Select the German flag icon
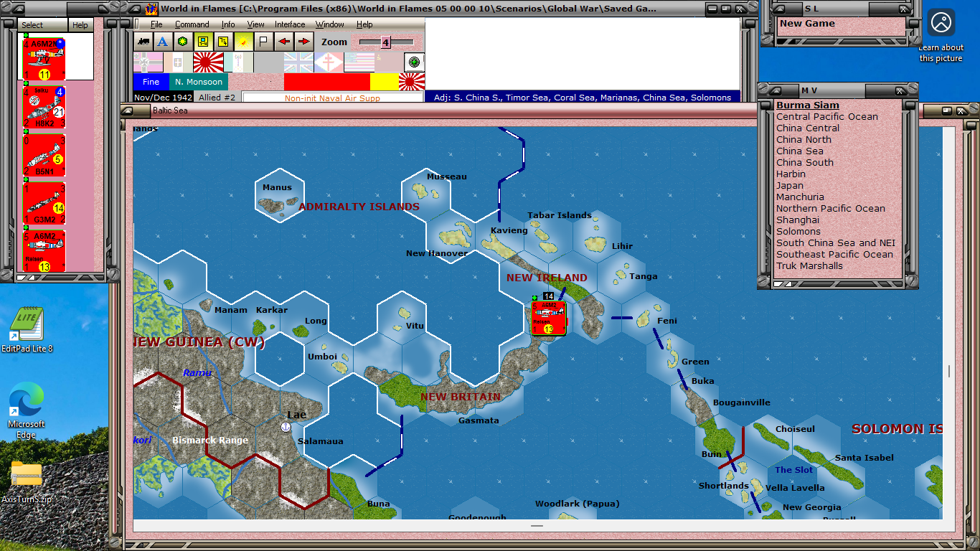 pyautogui.click(x=148, y=62)
